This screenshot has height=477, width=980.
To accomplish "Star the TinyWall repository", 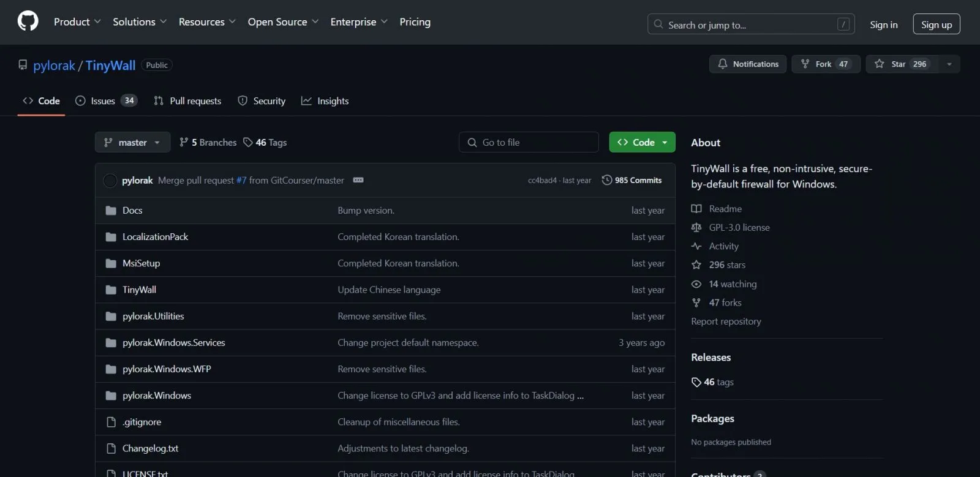I will (x=902, y=64).
